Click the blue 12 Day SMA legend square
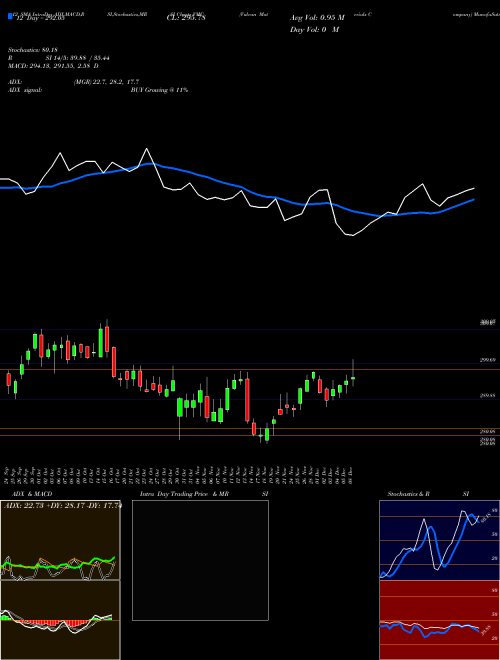Image resolution: width=500 pixels, height=660 pixels. 10,16
